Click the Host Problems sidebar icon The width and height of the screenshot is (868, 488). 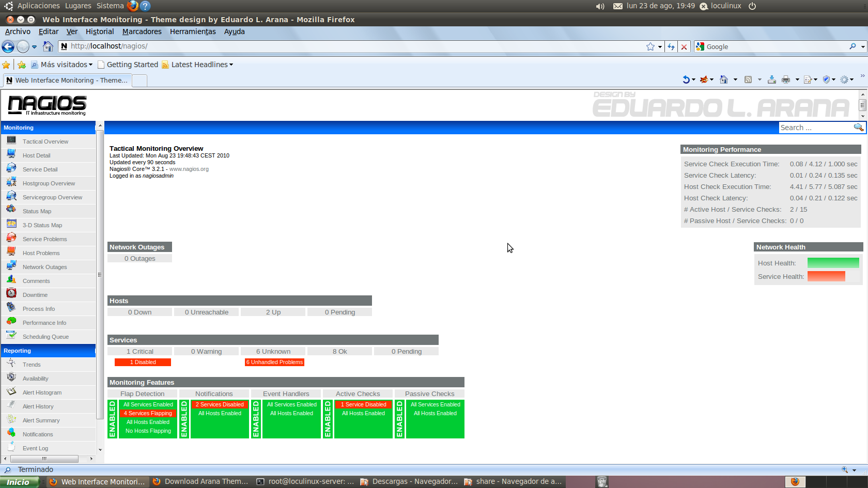[x=11, y=252]
